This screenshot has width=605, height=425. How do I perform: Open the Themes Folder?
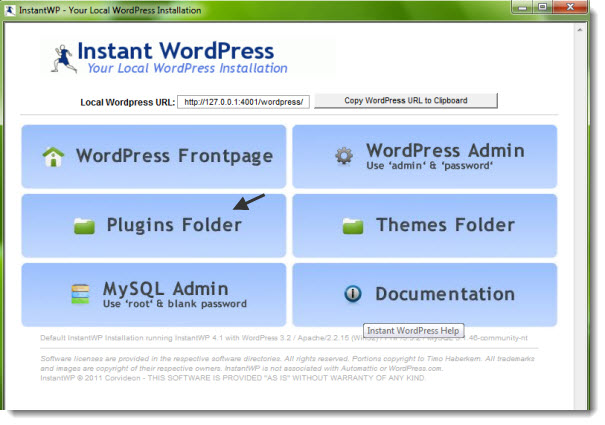point(424,225)
